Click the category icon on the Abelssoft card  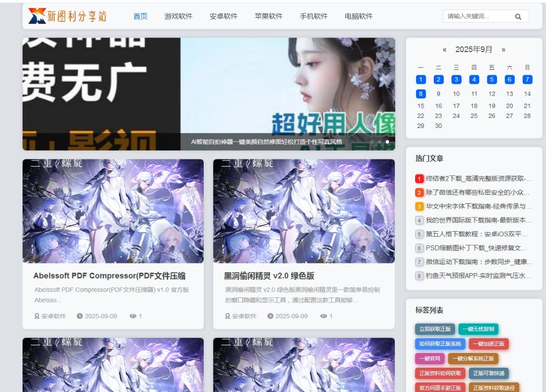[x=36, y=316]
